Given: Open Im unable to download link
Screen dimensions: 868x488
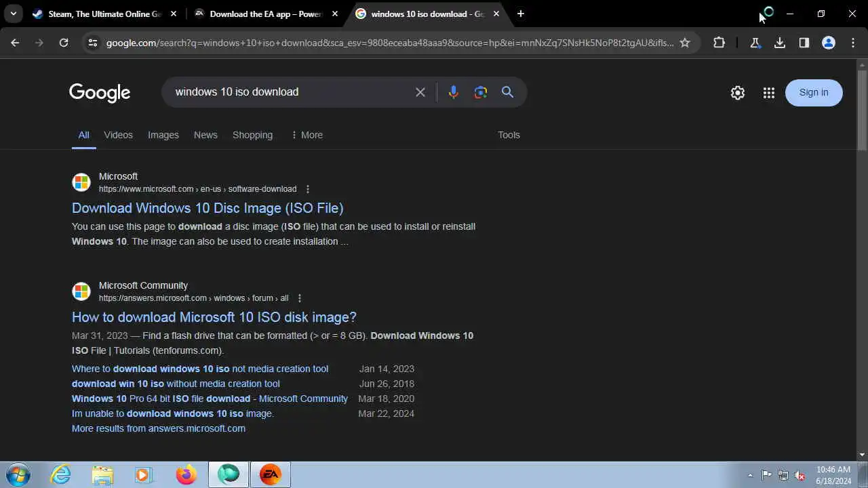Looking at the screenshot, I should (x=173, y=413).
